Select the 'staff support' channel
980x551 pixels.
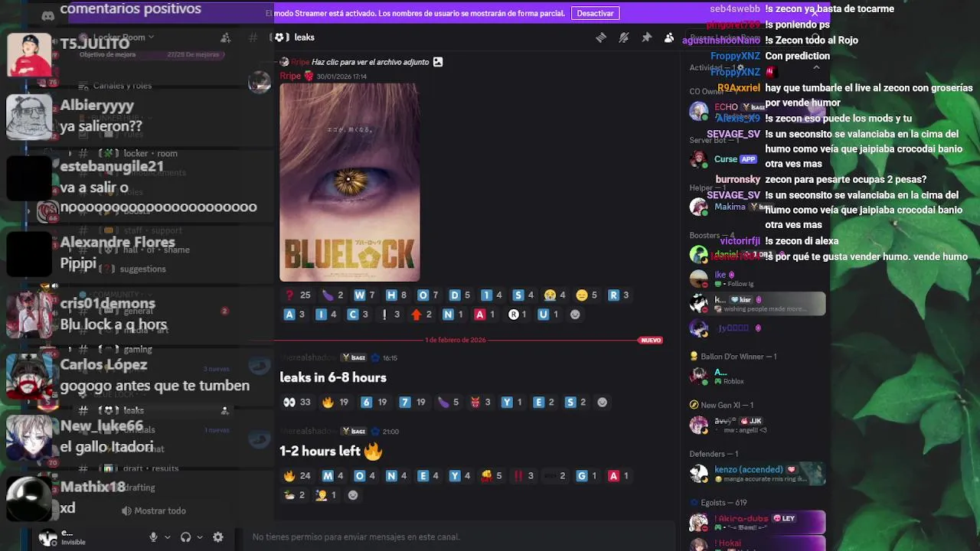[x=153, y=230]
